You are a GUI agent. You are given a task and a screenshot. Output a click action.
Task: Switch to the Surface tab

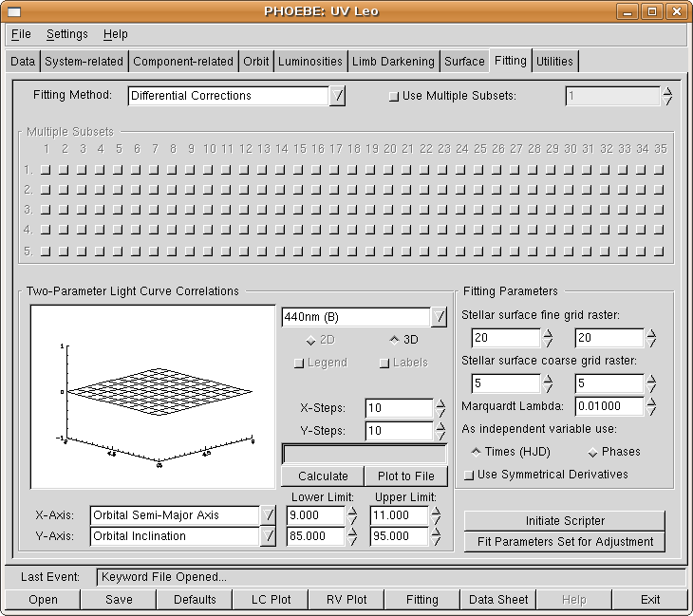tap(464, 62)
